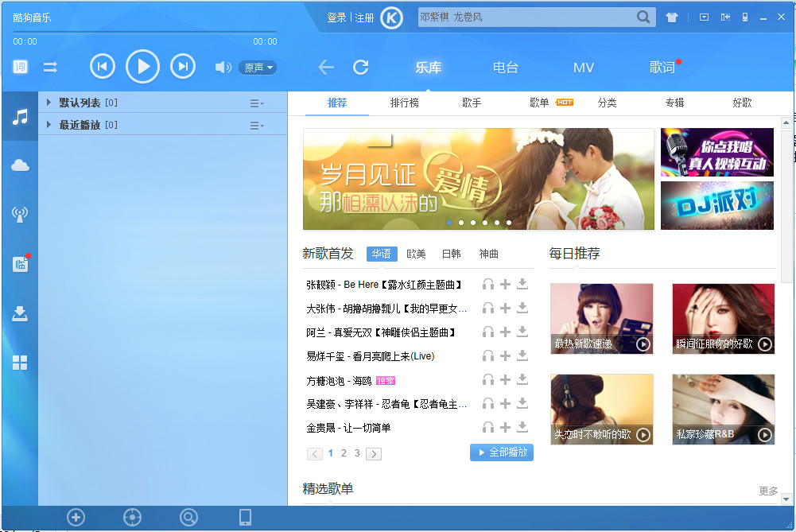
Task: Open the 乐库 music library tab
Action: tap(429, 68)
